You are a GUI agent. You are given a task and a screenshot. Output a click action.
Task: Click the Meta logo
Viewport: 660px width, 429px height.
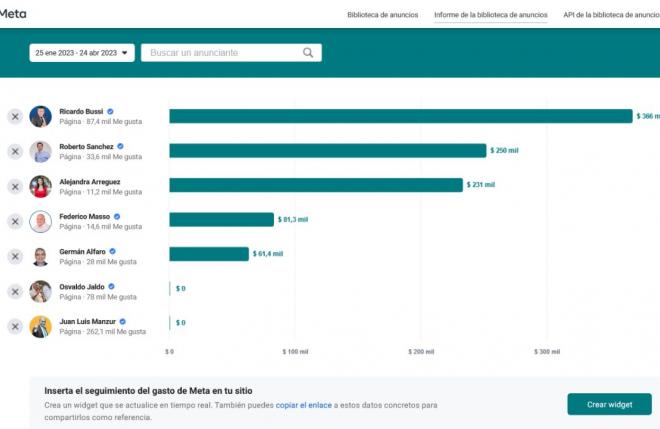pyautogui.click(x=13, y=14)
